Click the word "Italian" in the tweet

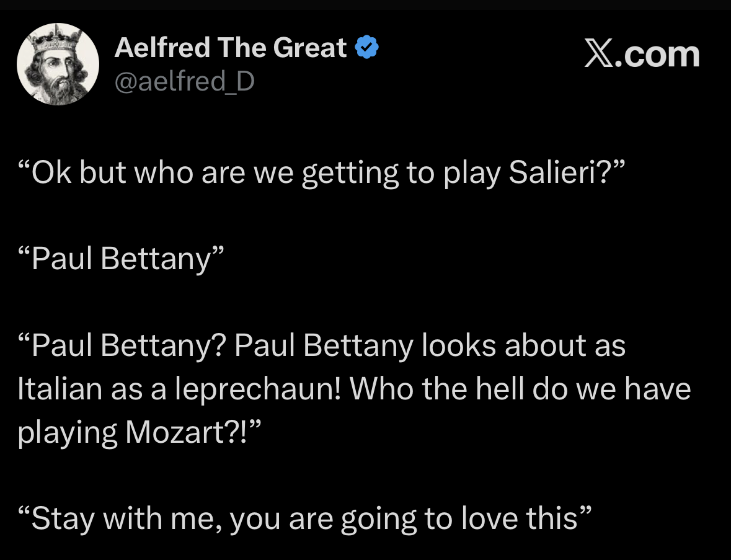(x=61, y=389)
